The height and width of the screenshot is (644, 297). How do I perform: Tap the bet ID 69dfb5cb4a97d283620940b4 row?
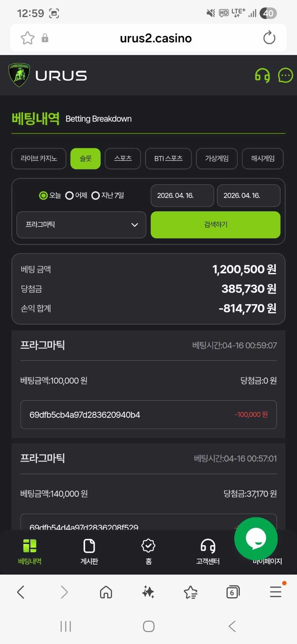point(148,414)
